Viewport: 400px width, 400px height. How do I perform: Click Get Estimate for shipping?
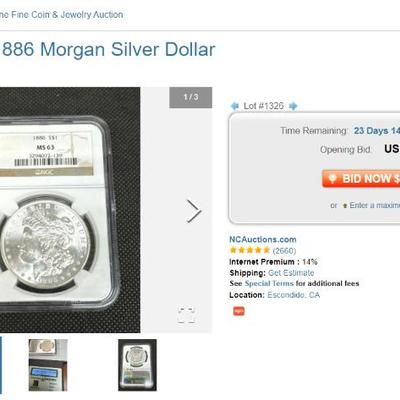(291, 273)
